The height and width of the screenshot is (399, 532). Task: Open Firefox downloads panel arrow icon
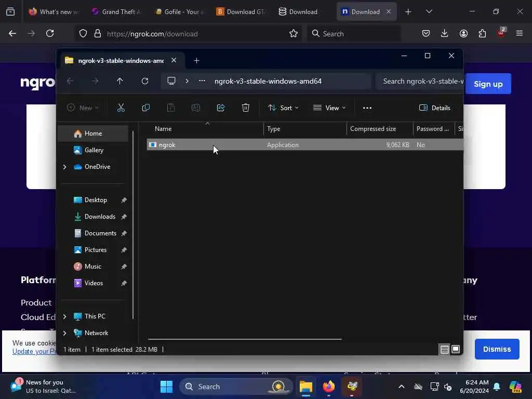click(445, 33)
